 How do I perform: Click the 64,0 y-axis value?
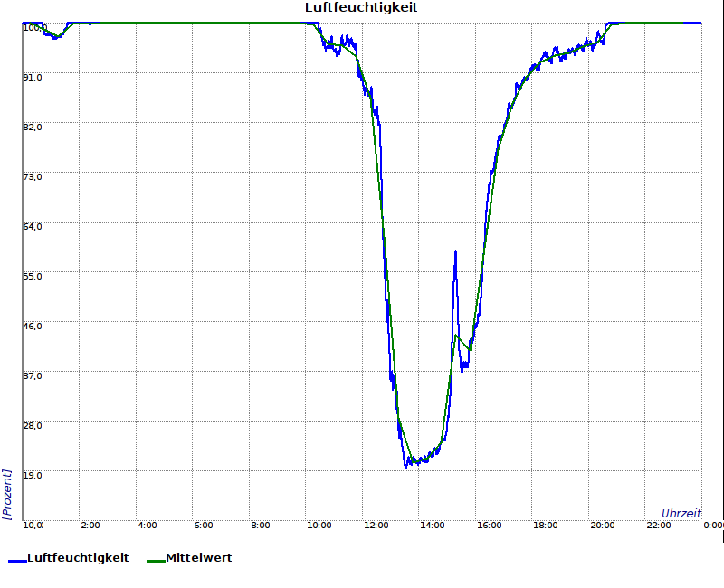[33, 227]
